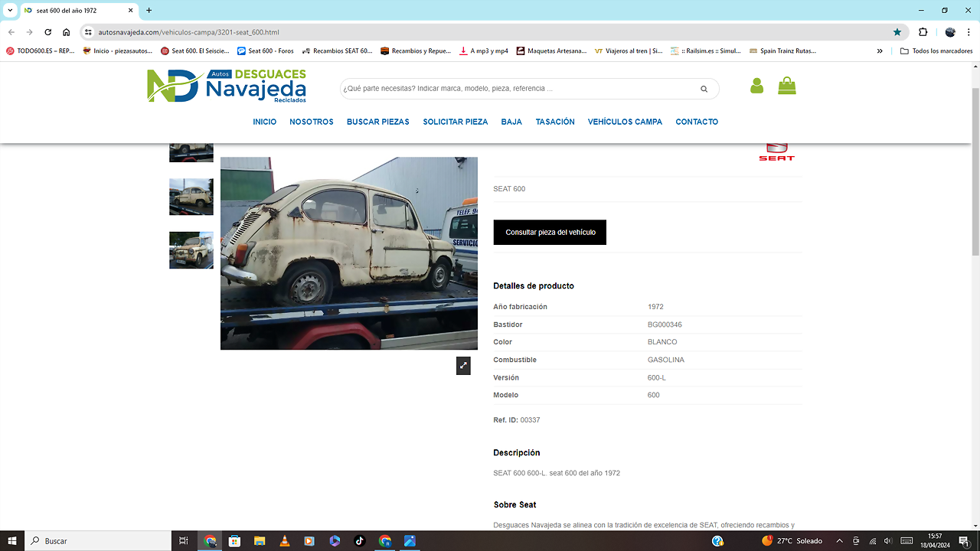View site information icon in the address bar
This screenshot has width=980, height=551.
coord(88,32)
